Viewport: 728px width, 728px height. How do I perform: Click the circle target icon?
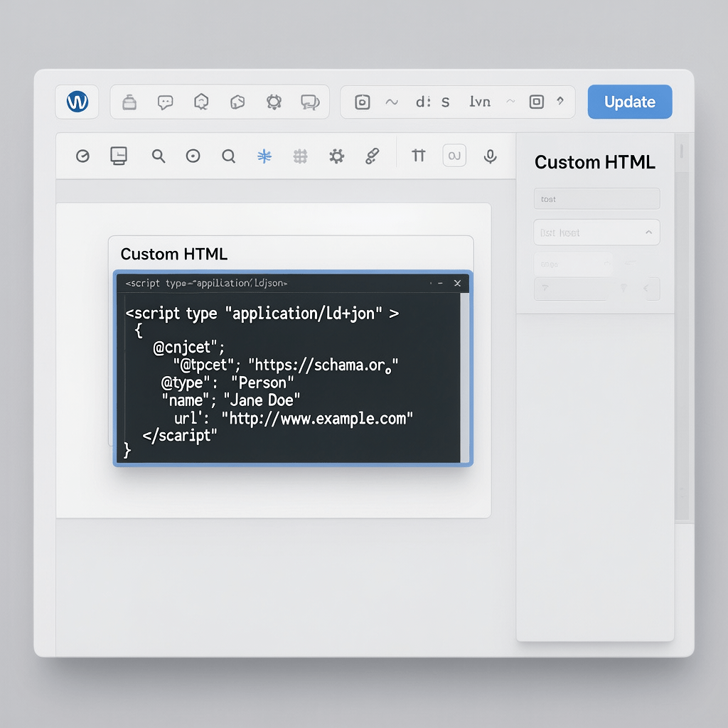[x=193, y=156]
